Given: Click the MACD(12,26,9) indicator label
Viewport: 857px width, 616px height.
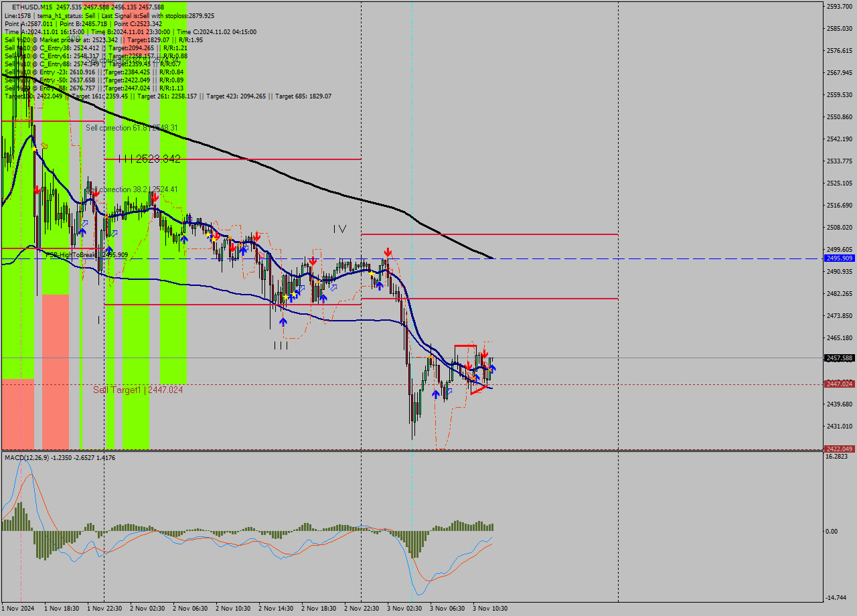Looking at the screenshot, I should click(26, 457).
